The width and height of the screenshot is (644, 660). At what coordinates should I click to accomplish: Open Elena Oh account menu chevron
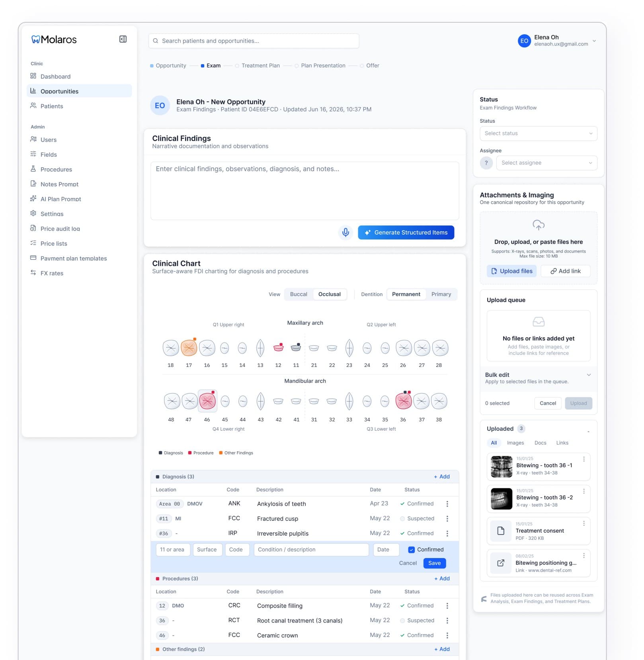click(x=594, y=41)
